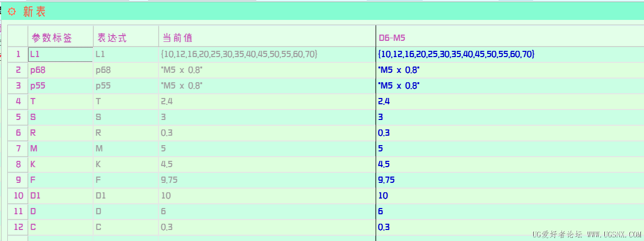
Task: Click row p55 "M5 x 0.8" under D6-M5
Action: coord(510,86)
